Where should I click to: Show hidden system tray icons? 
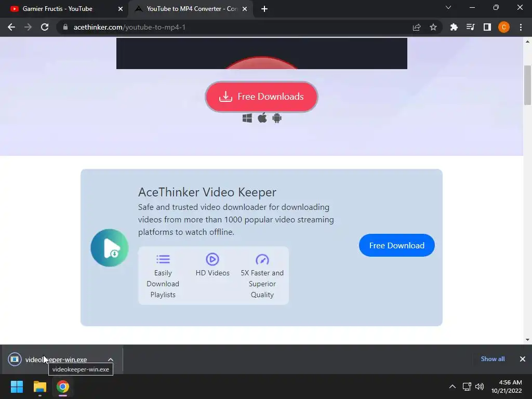coord(453,387)
